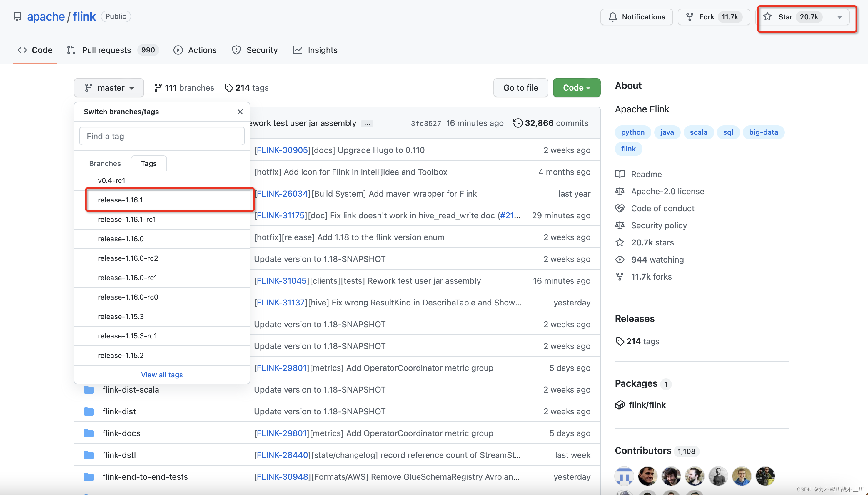The height and width of the screenshot is (495, 868).
Task: Click the java topic tag
Action: point(667,132)
